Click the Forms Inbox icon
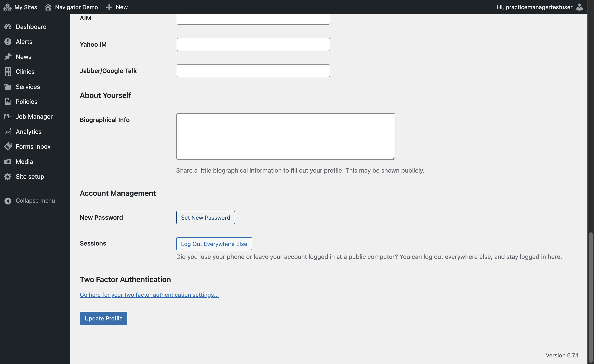594x364 pixels. [8, 147]
